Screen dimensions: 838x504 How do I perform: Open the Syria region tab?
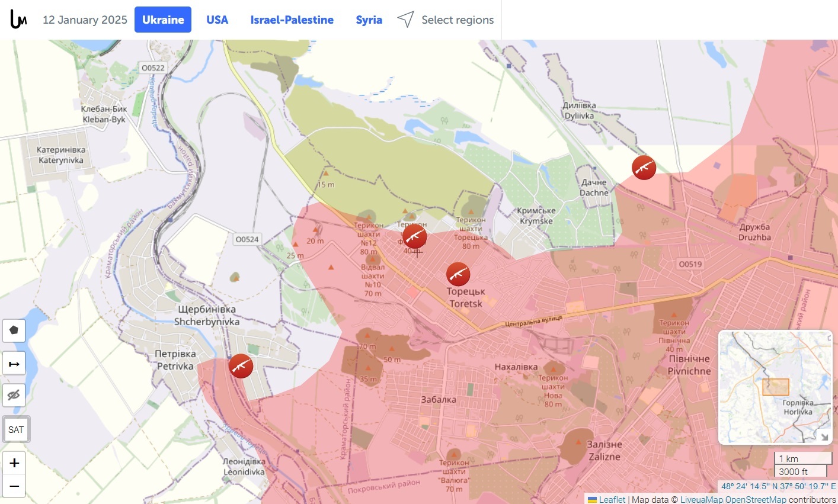coord(369,20)
